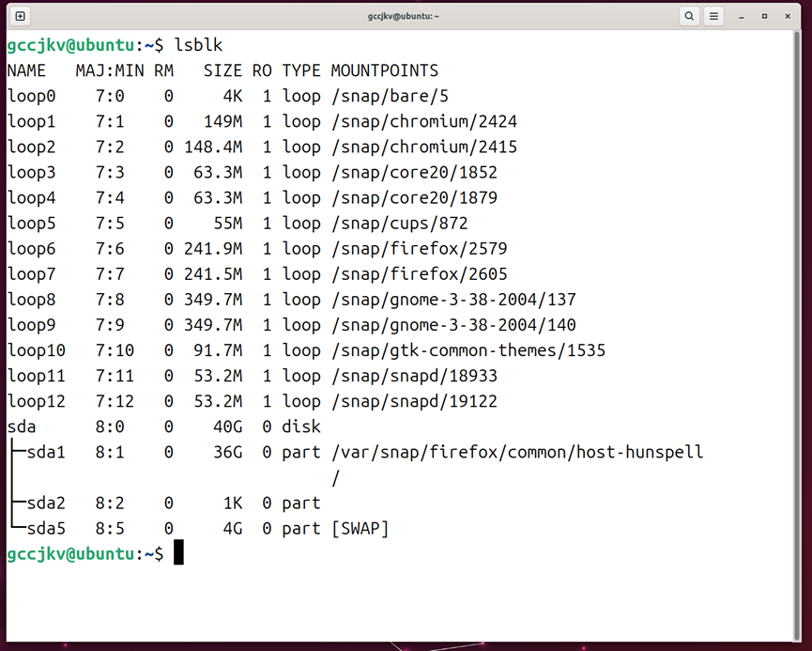Click the /snap/core20/1879 mount path
The image size is (812, 651).
414,197
